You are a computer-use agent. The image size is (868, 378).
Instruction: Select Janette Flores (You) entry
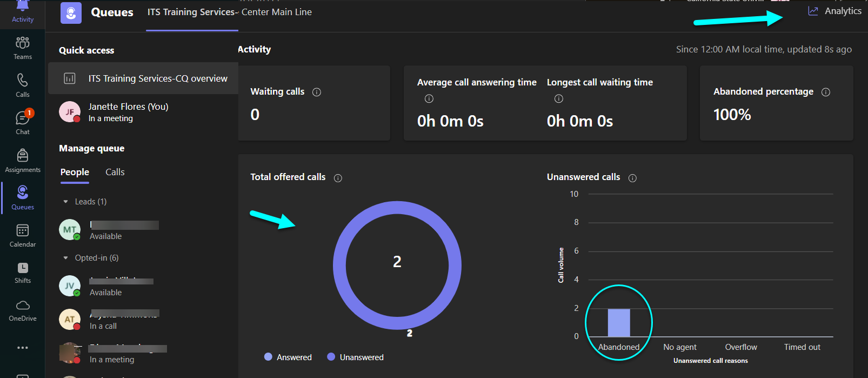(x=143, y=112)
